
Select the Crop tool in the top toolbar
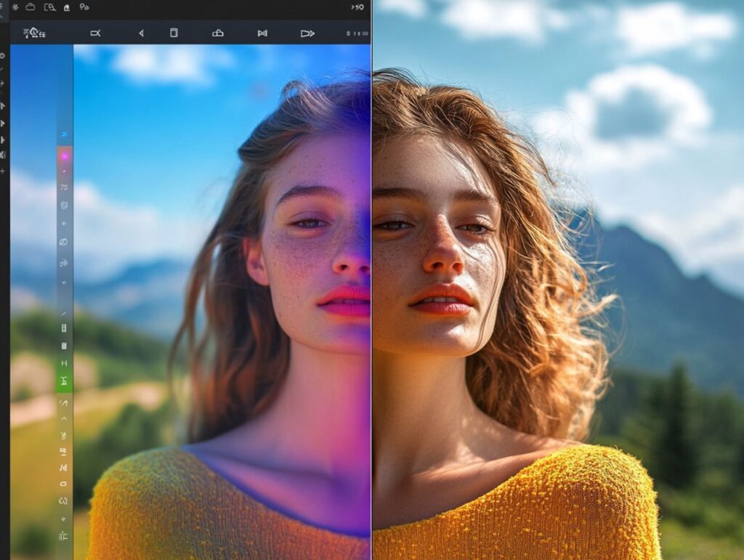pyautogui.click(x=94, y=33)
